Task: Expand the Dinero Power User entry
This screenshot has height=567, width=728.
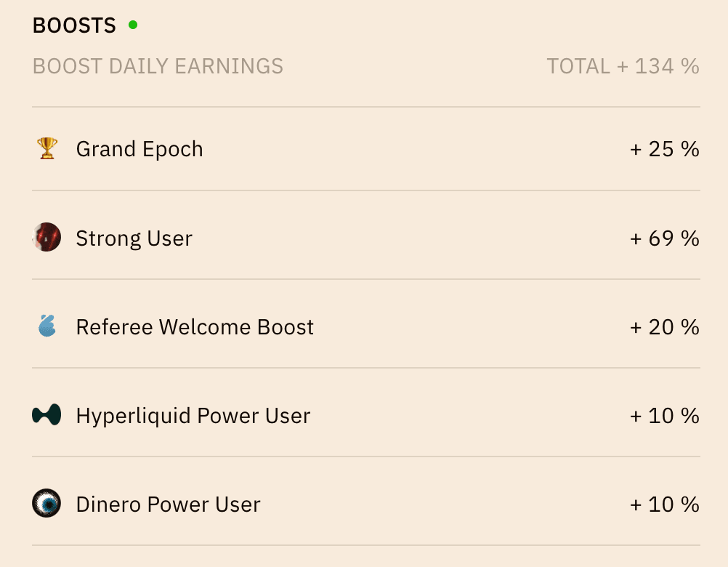Action: (x=363, y=504)
